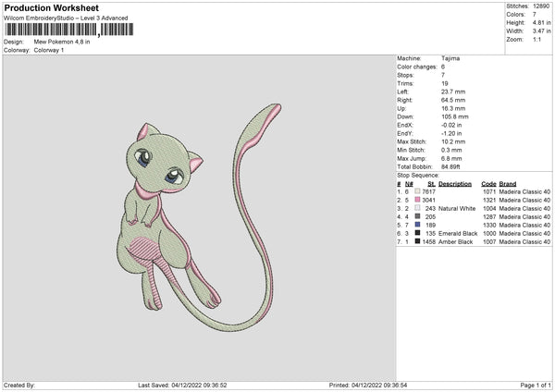Screen dimensions: 555x392
Task: Click the Left value 23.7 mm
Action: [453, 92]
